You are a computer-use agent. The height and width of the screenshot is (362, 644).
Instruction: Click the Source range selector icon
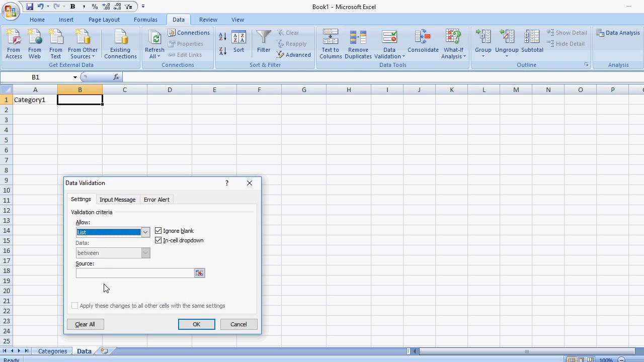coord(200,273)
